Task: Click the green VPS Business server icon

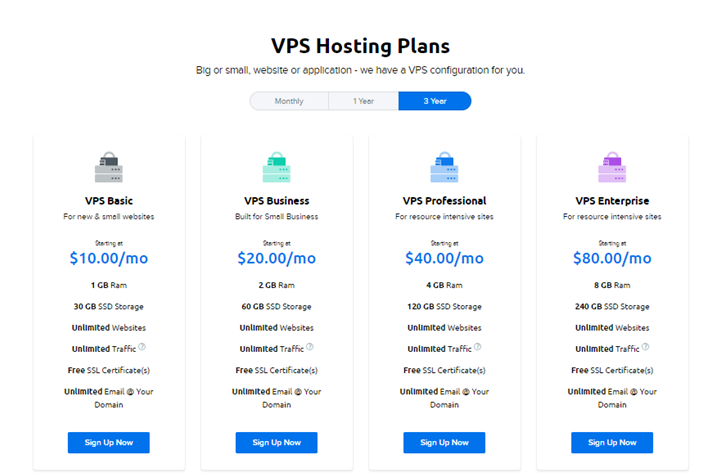Action: pos(276,167)
